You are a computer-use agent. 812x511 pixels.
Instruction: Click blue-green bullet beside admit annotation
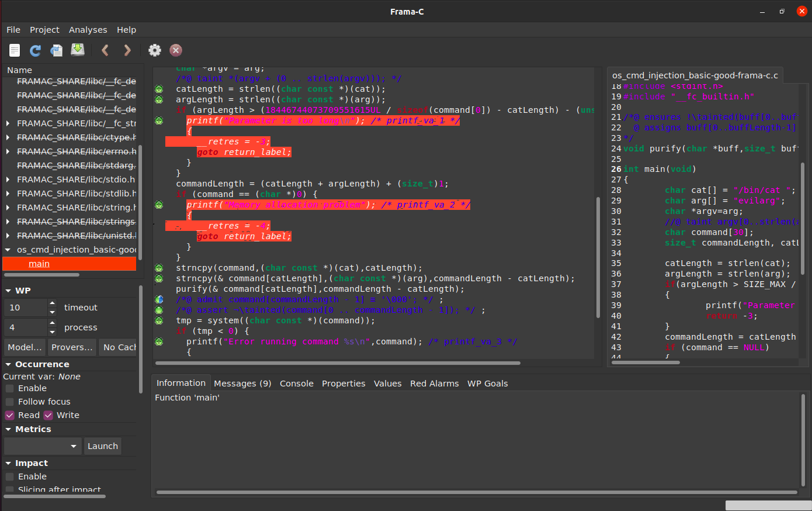click(159, 300)
